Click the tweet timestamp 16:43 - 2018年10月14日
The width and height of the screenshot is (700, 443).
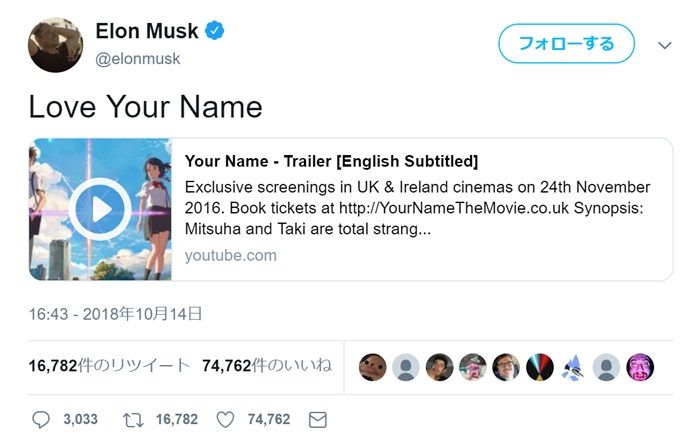116,314
